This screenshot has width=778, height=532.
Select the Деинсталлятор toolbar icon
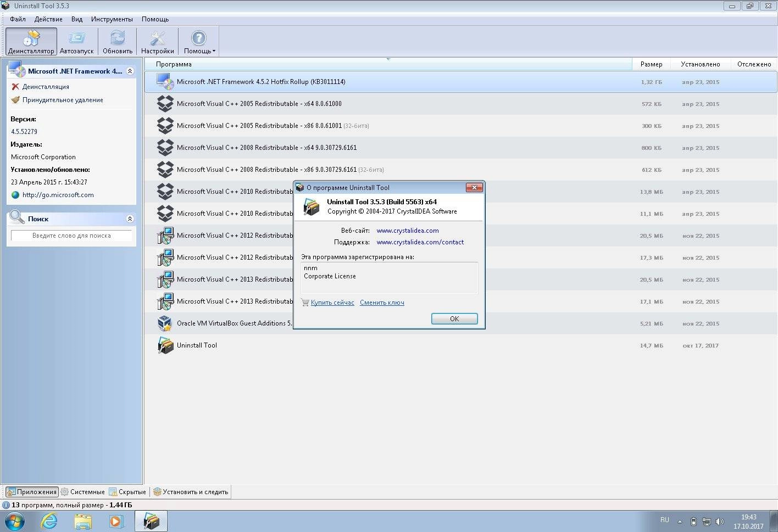pos(31,42)
